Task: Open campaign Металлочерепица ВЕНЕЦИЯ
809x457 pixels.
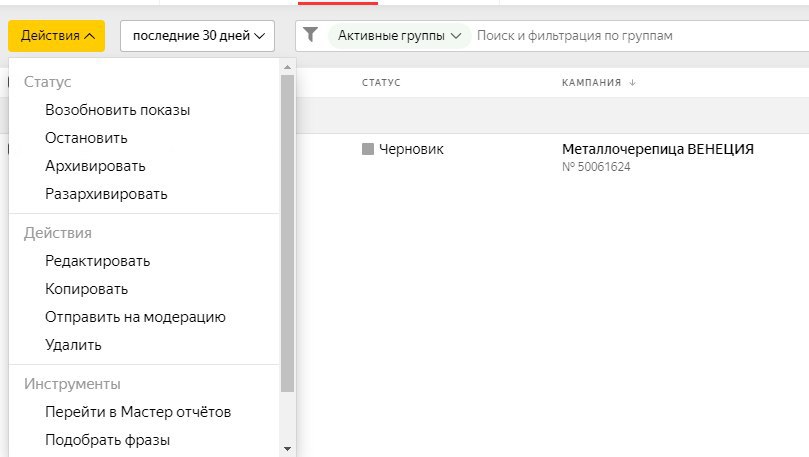Action: (x=658, y=149)
